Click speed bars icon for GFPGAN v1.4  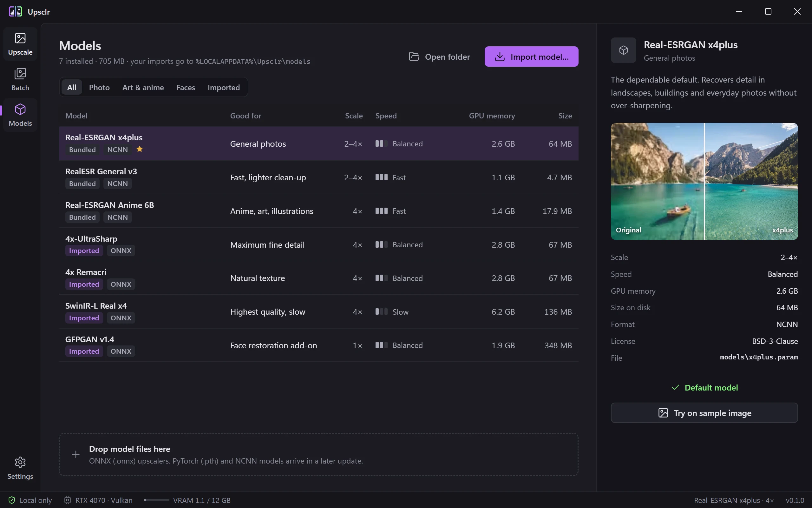[382, 345]
